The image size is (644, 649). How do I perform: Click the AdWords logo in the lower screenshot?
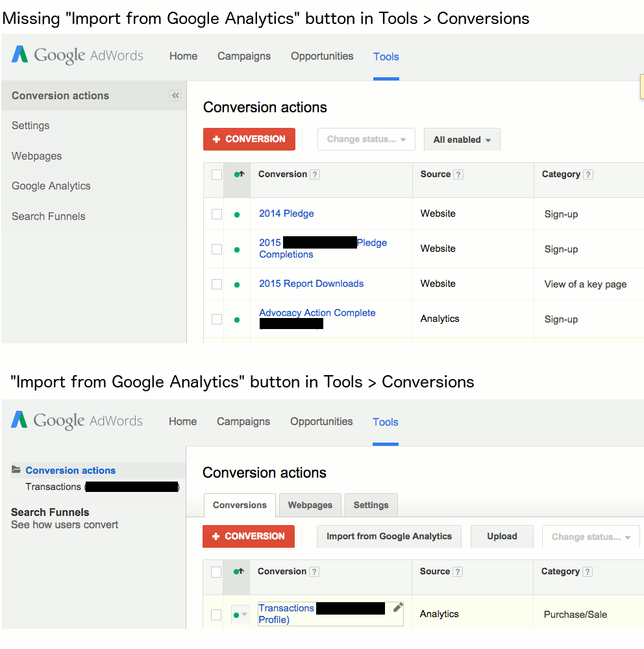tap(77, 420)
